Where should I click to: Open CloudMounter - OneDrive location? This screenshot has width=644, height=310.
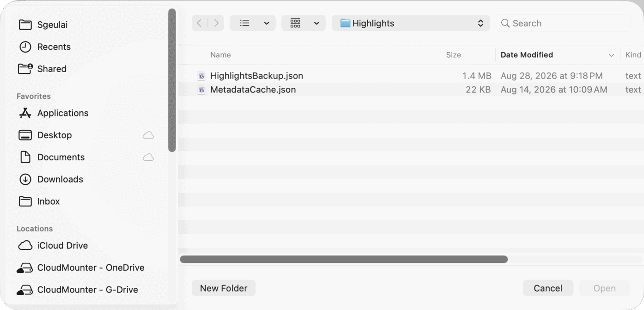tap(80, 267)
